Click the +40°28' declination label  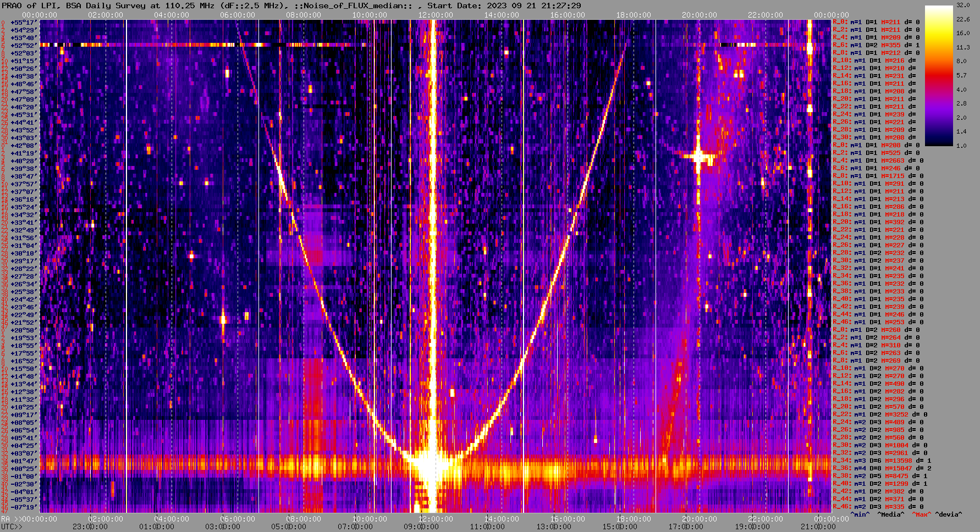(x=23, y=161)
